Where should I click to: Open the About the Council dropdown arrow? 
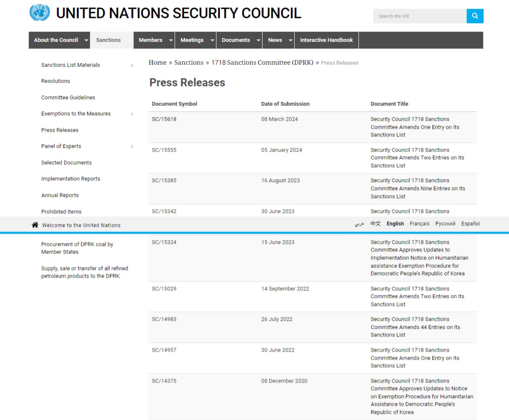[x=86, y=40]
